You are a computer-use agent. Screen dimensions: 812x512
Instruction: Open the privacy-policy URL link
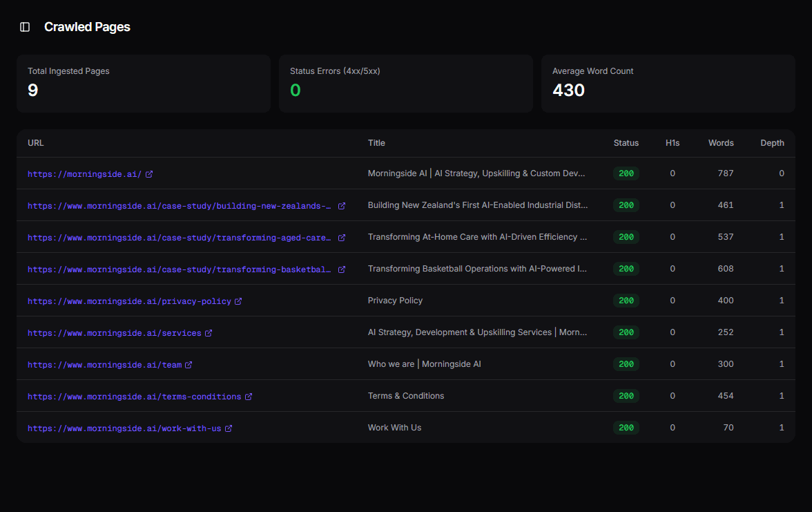click(x=130, y=301)
